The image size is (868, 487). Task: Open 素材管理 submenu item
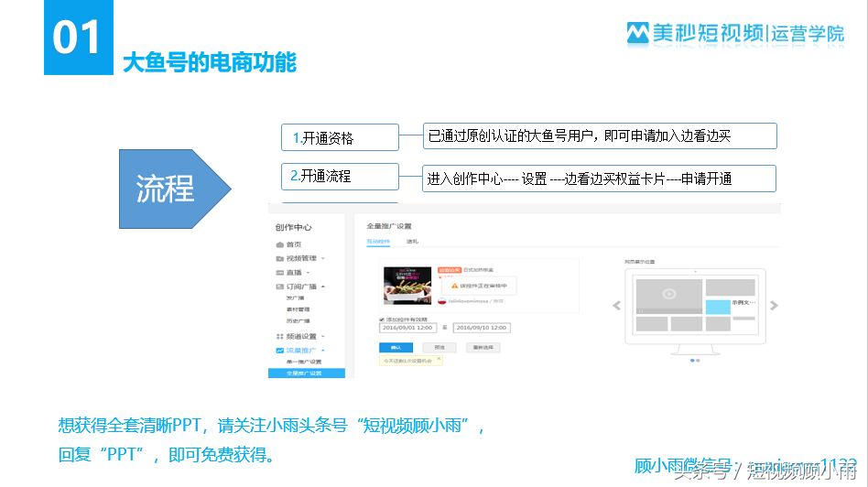pyautogui.click(x=298, y=309)
